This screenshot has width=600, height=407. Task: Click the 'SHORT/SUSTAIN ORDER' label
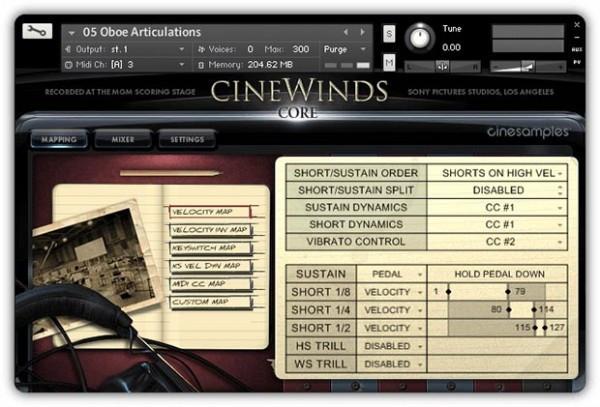pyautogui.click(x=355, y=173)
